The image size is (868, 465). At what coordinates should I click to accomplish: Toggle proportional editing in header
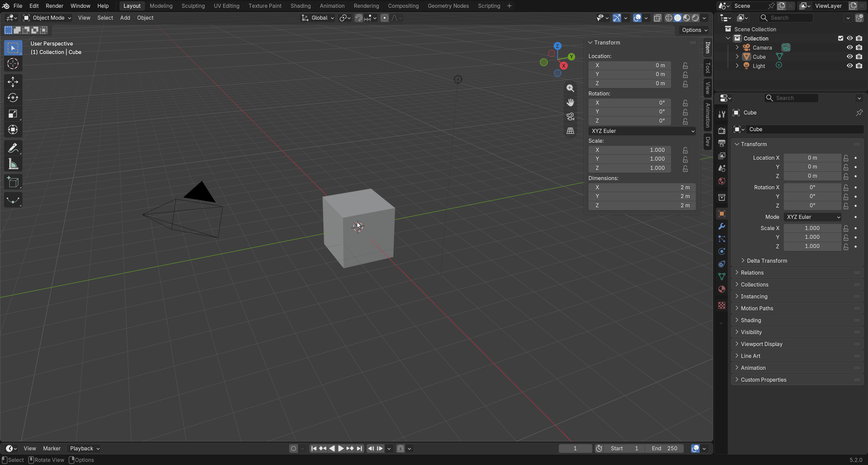coord(384,18)
